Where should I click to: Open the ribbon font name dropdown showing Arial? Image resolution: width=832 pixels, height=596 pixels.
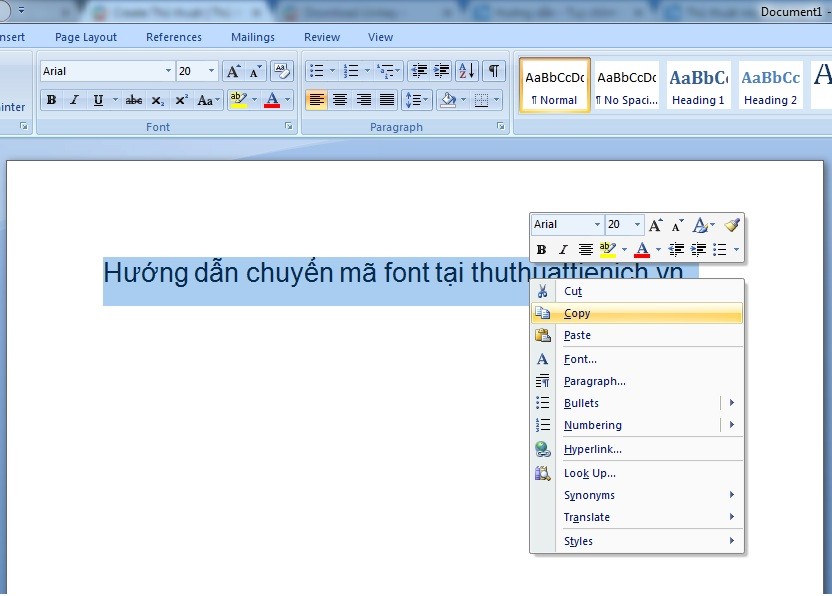(168, 71)
